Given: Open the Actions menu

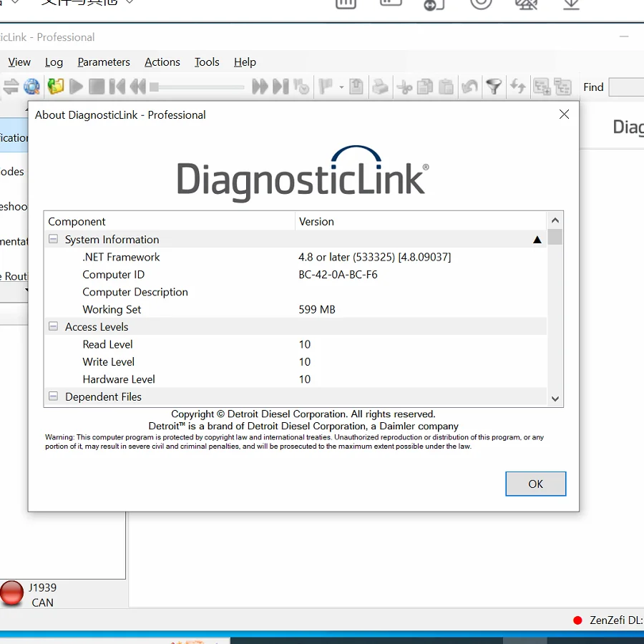Looking at the screenshot, I should pos(162,62).
